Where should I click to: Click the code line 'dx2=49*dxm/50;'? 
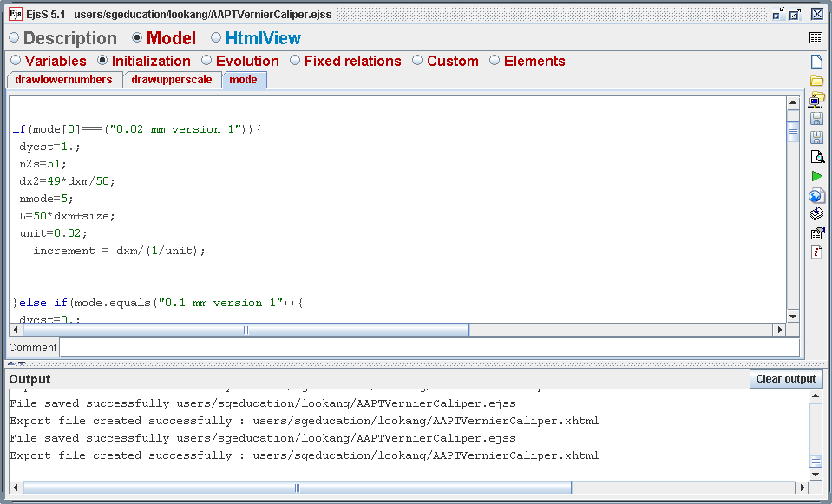(x=67, y=181)
